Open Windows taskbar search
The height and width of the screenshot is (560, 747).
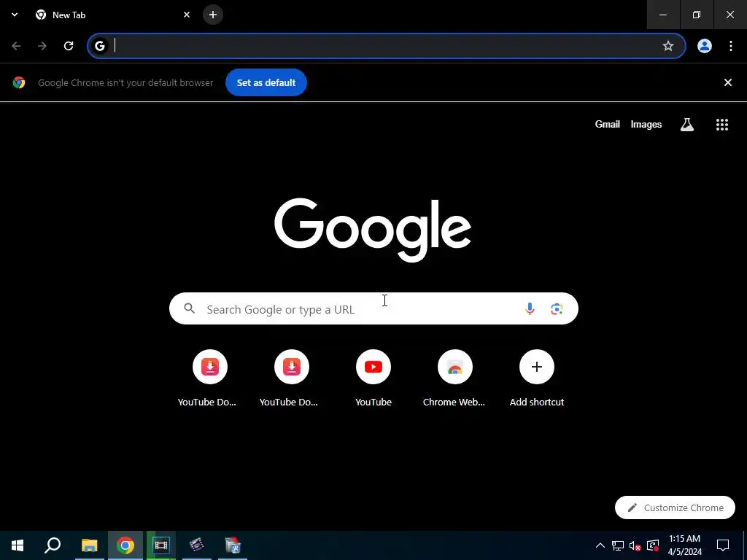coord(53,545)
